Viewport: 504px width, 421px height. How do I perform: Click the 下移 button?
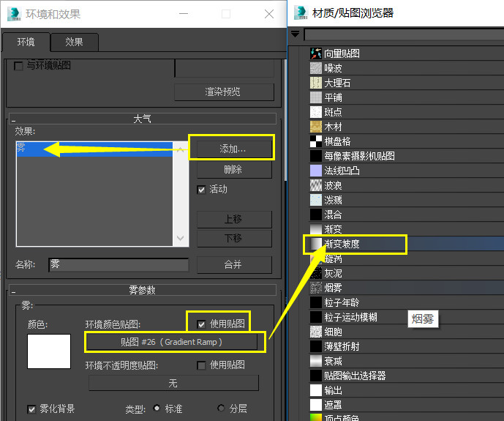point(234,238)
